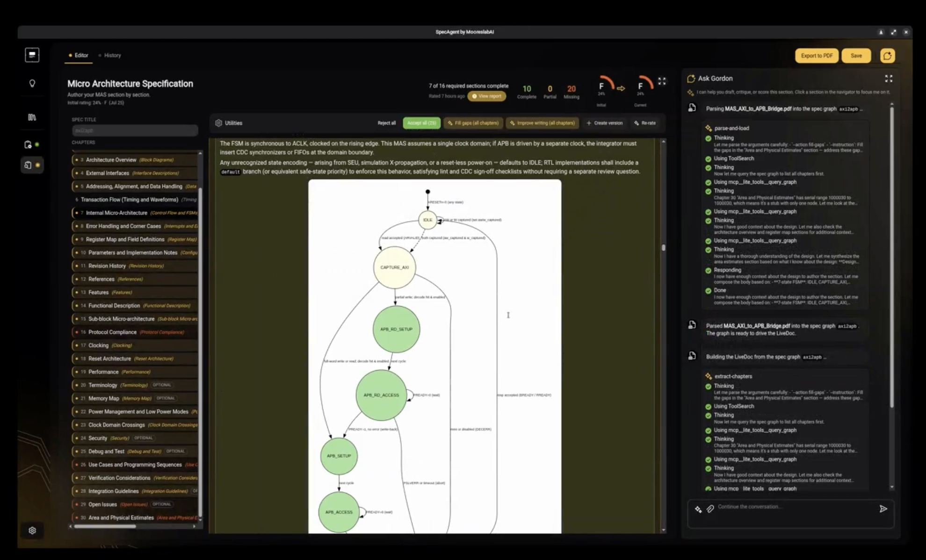
Task: Click the chapters list horizontal scrollbar
Action: [x=105, y=526]
